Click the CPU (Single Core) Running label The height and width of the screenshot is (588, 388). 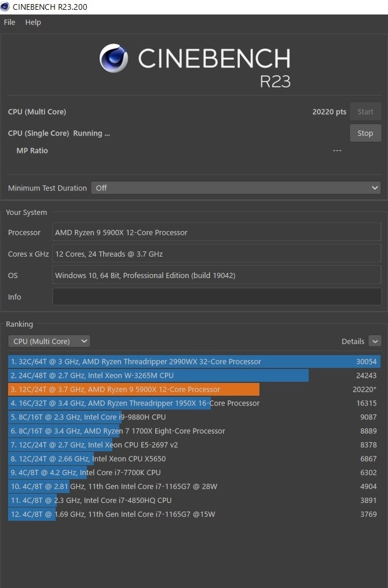59,133
